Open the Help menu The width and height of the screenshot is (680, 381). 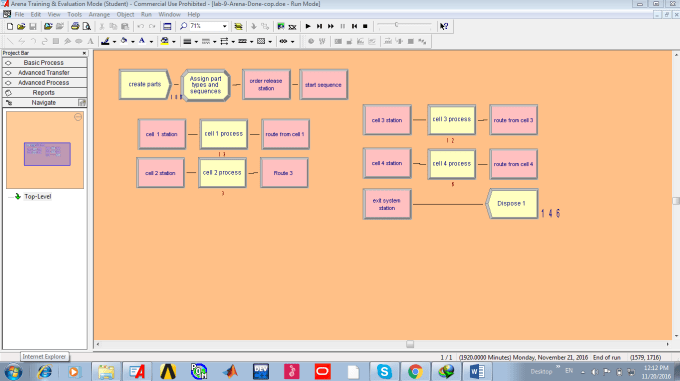193,14
